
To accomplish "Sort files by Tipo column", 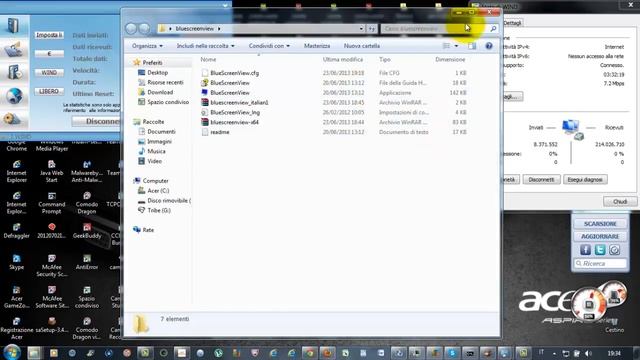I will click(385, 60).
